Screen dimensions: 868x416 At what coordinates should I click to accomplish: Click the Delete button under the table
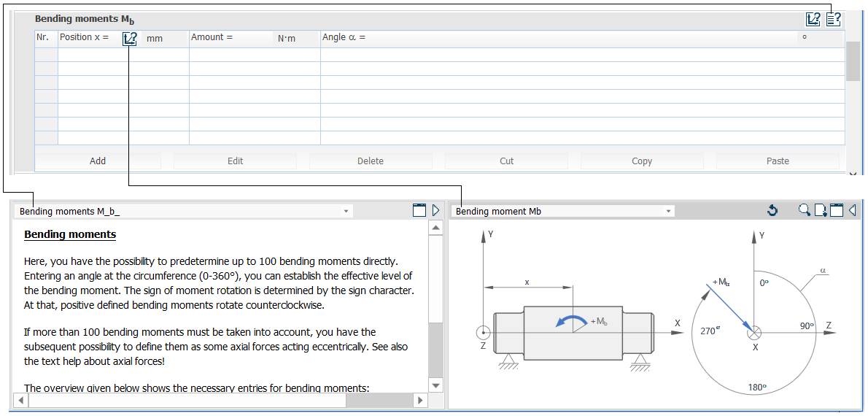coord(371,161)
